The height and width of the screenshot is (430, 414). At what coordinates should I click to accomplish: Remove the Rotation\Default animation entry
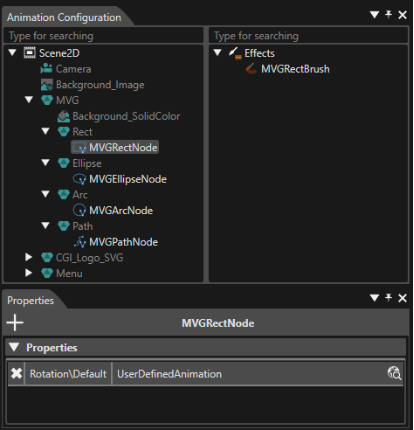pos(16,373)
